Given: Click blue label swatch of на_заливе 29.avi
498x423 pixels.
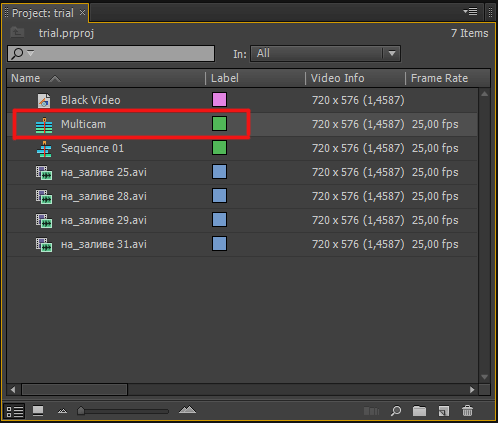Looking at the screenshot, I should click(x=219, y=220).
